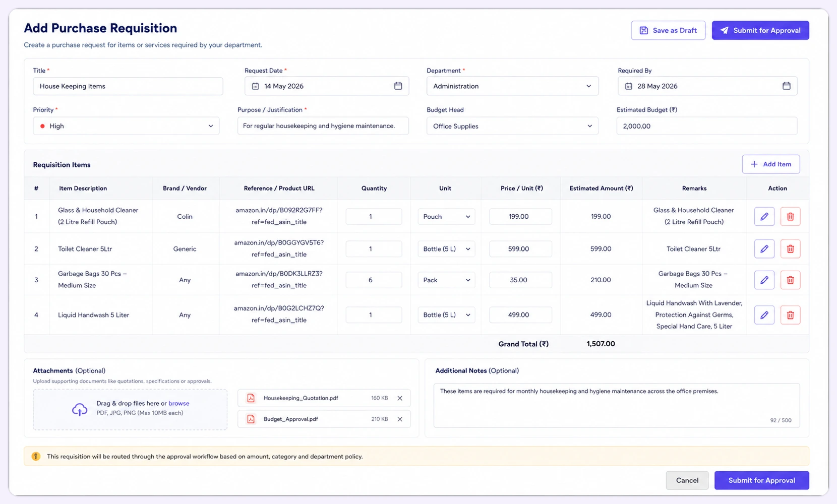The height and width of the screenshot is (504, 837).
Task: Click the browse link to upload files
Action: [178, 403]
